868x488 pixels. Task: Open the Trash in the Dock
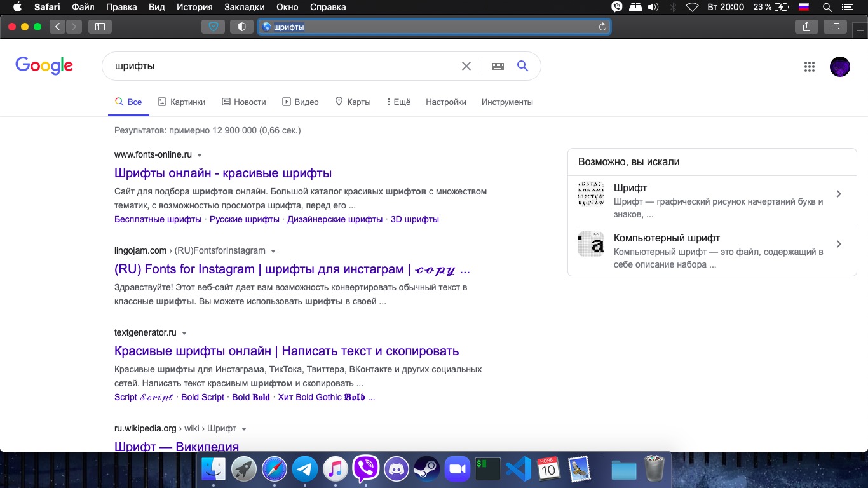click(x=654, y=470)
